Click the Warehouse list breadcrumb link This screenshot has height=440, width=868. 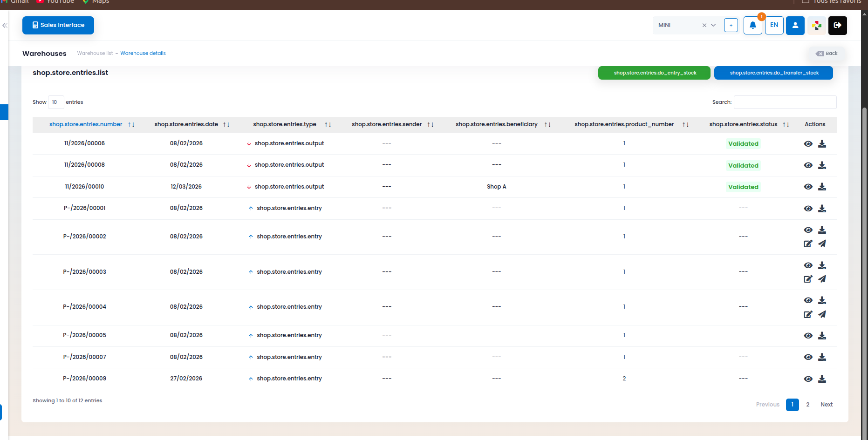tap(95, 53)
